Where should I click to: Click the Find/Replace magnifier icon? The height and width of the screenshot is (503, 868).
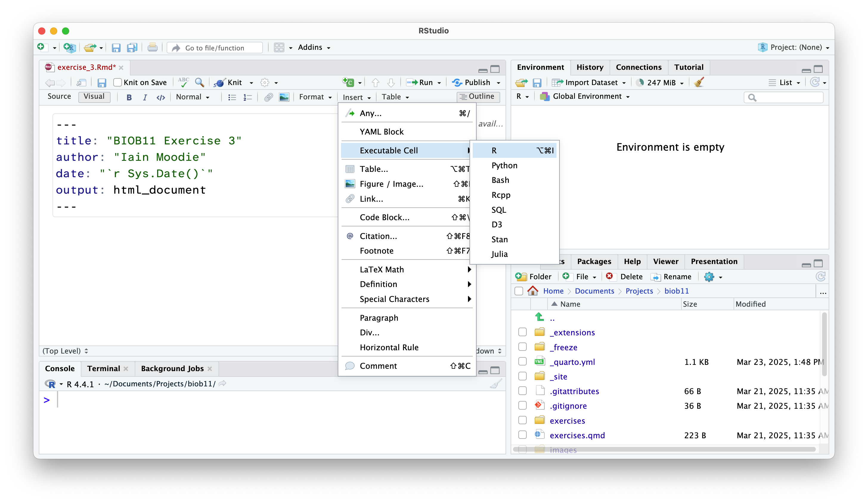[199, 82]
